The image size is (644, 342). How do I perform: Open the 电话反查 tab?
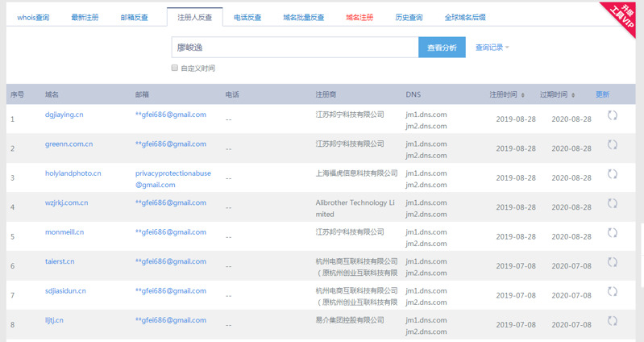pos(247,17)
